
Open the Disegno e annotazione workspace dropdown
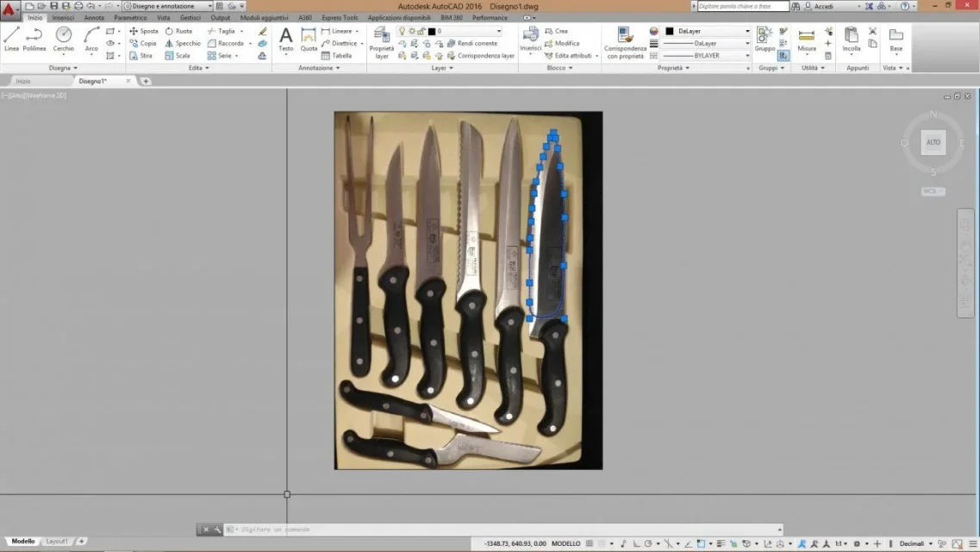point(167,6)
